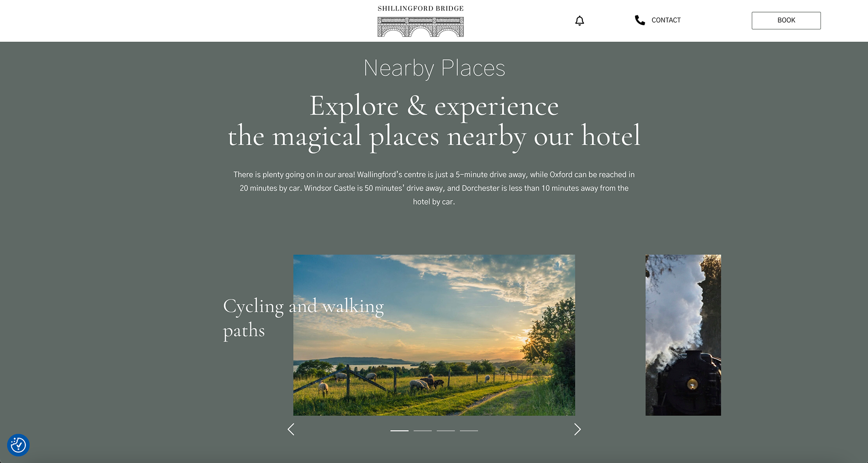Jump to third carousel slide indicator
The image size is (868, 463).
446,430
